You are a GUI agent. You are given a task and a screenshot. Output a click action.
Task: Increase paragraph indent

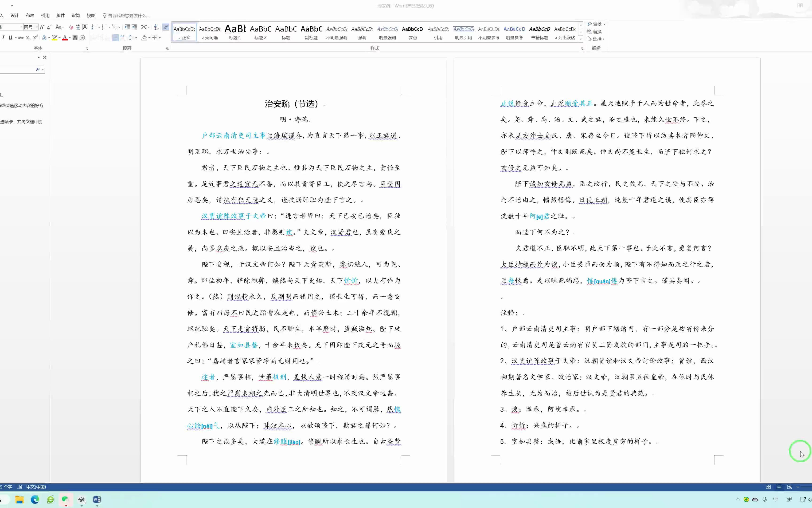pos(135,27)
